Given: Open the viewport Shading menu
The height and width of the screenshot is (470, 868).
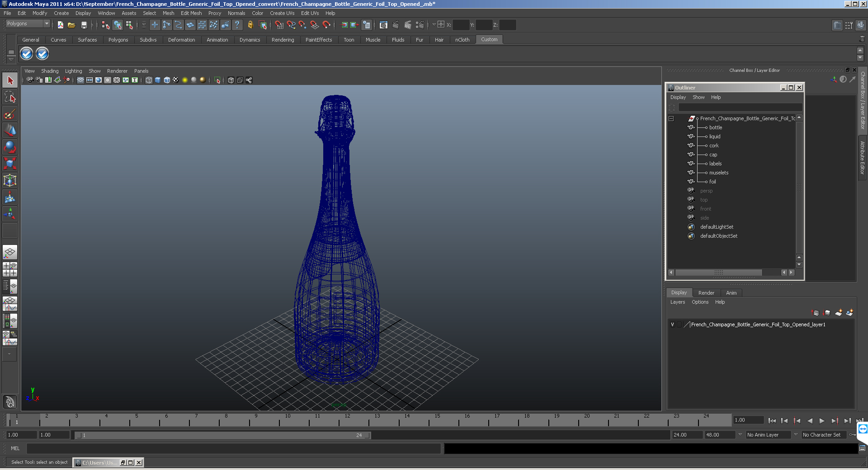Looking at the screenshot, I should (x=50, y=71).
